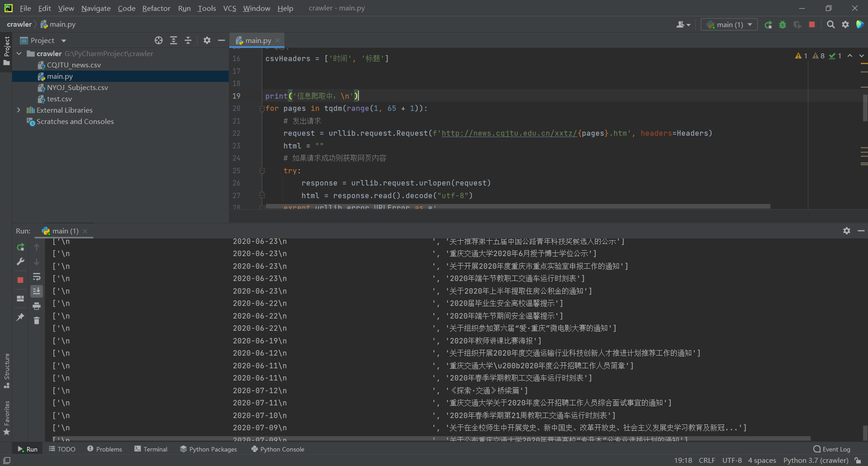Screen dimensions: 868x466
Task: Fold the for loop at line 20
Action: (x=262, y=109)
